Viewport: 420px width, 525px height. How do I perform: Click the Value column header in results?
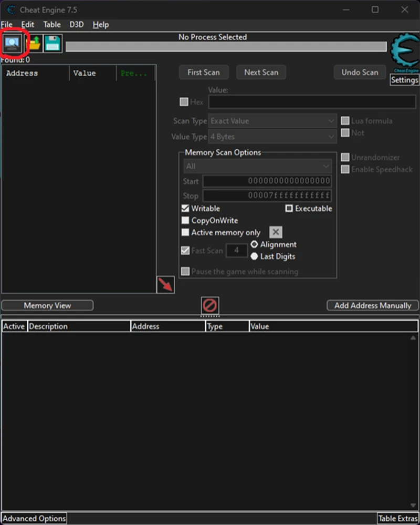pyautogui.click(x=93, y=74)
